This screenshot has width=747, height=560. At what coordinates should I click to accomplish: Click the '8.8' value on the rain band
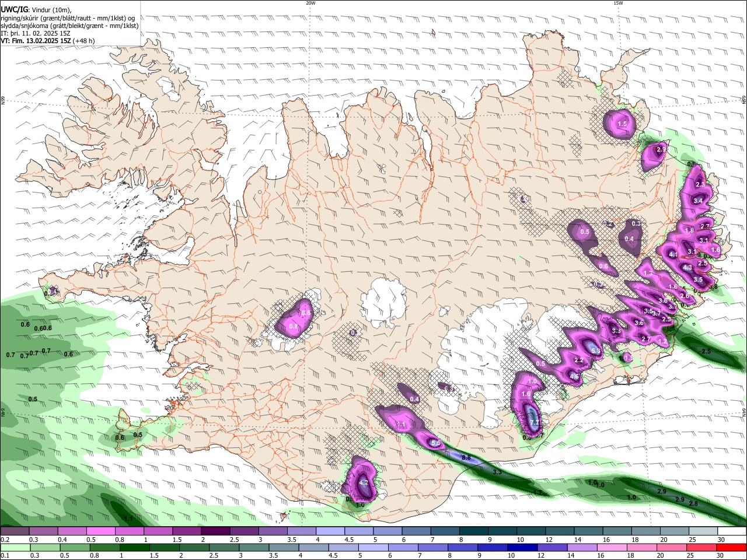click(466, 458)
